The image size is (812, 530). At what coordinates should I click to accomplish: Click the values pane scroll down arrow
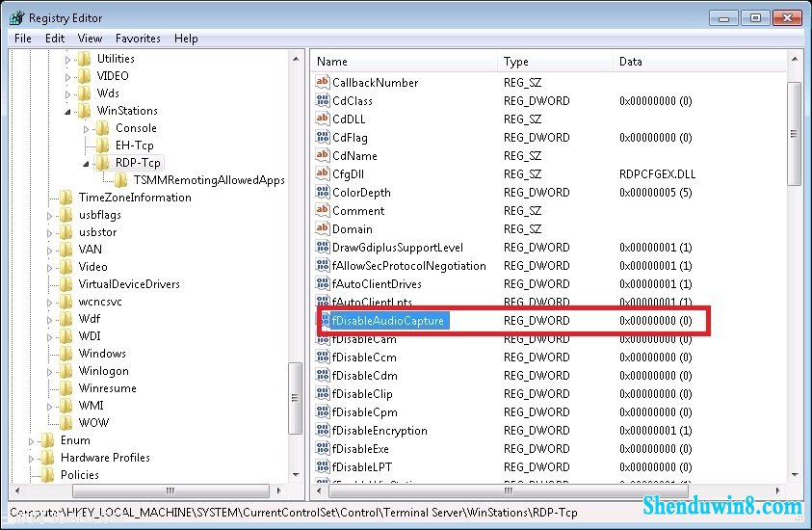795,474
